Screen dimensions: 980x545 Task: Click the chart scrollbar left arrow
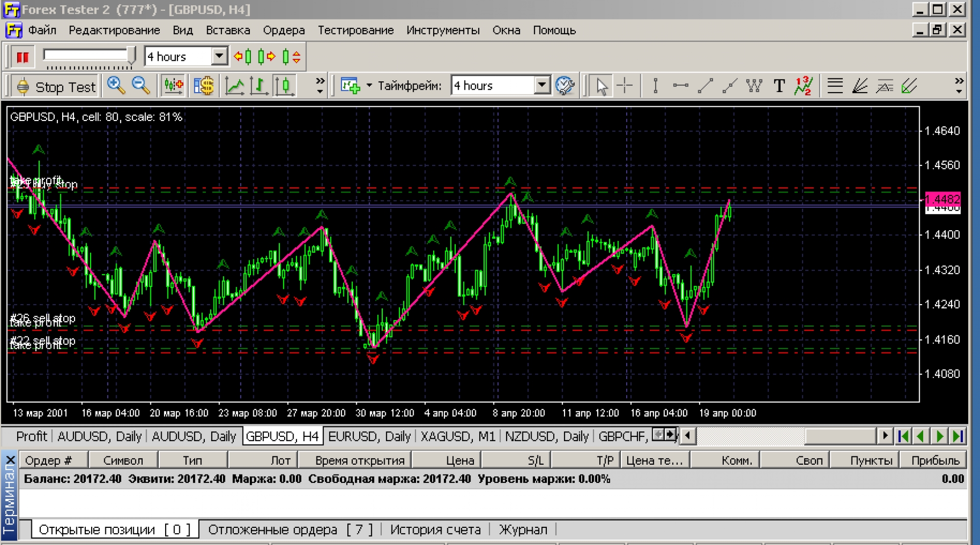688,435
